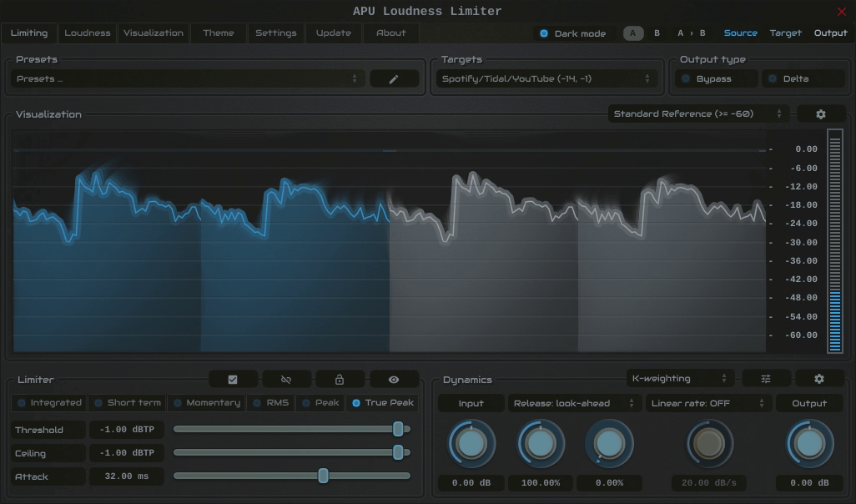Open the preset edit pencil icon
Image resolution: width=856 pixels, height=504 pixels.
[x=394, y=79]
